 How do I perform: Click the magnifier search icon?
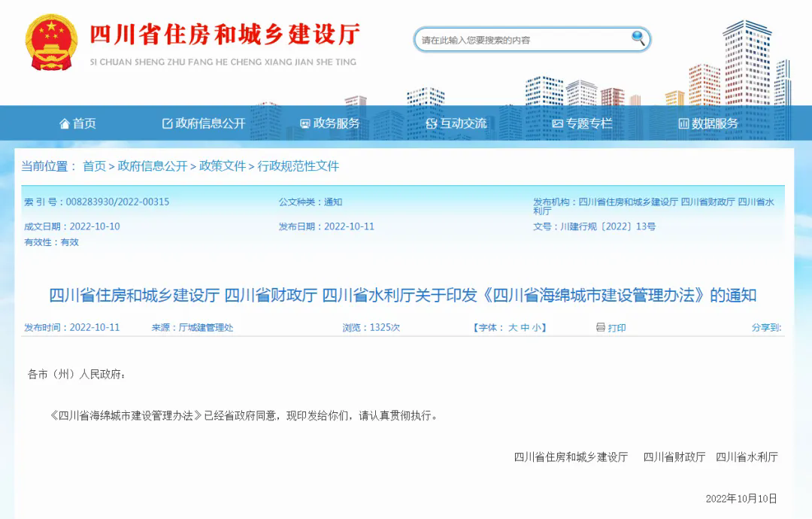point(638,38)
